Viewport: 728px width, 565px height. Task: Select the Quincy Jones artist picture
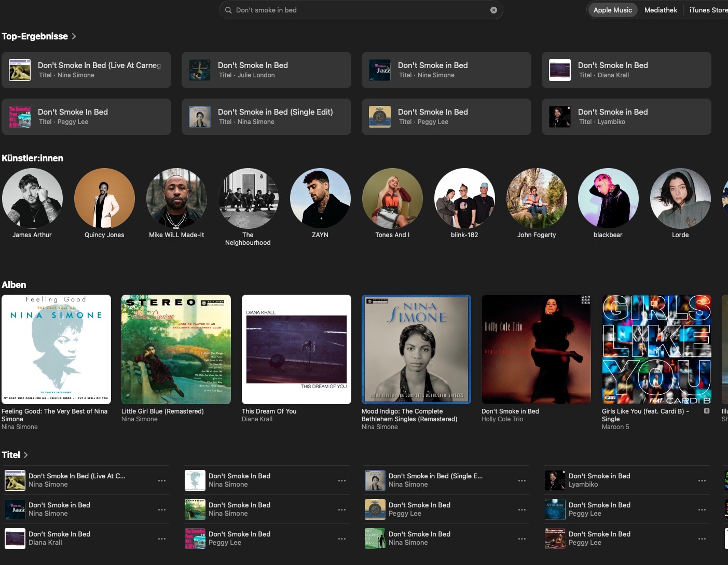pos(104,198)
